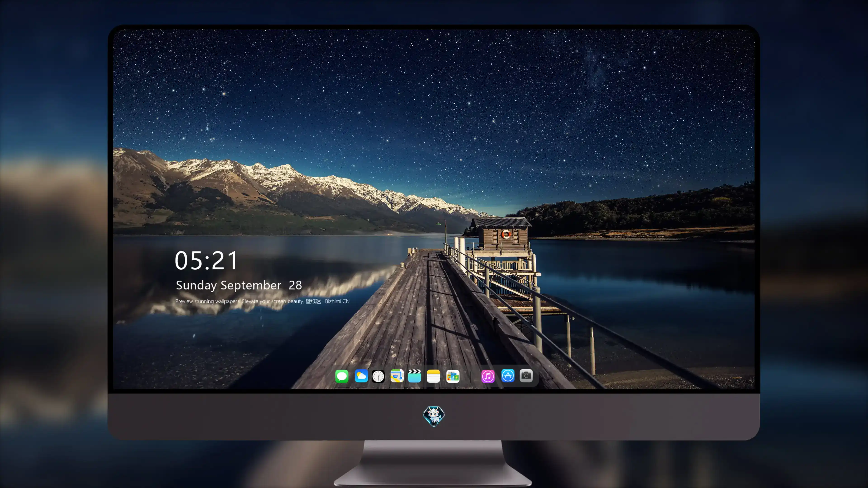Click the dragon mascot logo on monitor chin
This screenshot has height=488, width=868.
click(434, 416)
